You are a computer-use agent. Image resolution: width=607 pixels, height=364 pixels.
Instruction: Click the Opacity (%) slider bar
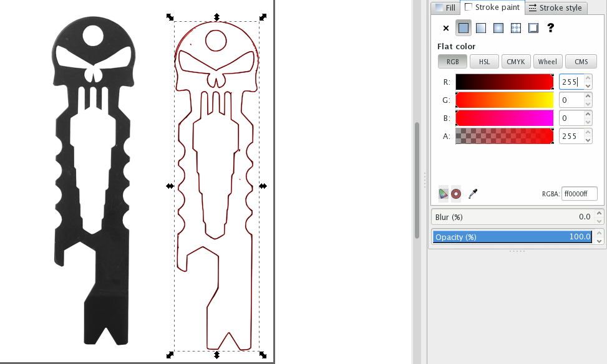(x=512, y=237)
